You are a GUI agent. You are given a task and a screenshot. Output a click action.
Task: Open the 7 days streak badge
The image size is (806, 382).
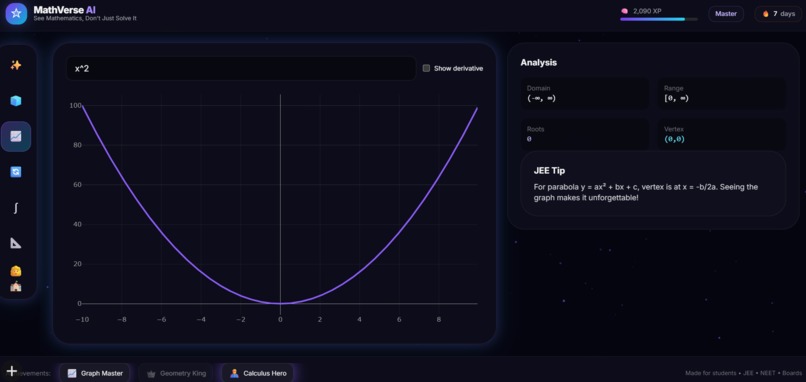(x=778, y=14)
